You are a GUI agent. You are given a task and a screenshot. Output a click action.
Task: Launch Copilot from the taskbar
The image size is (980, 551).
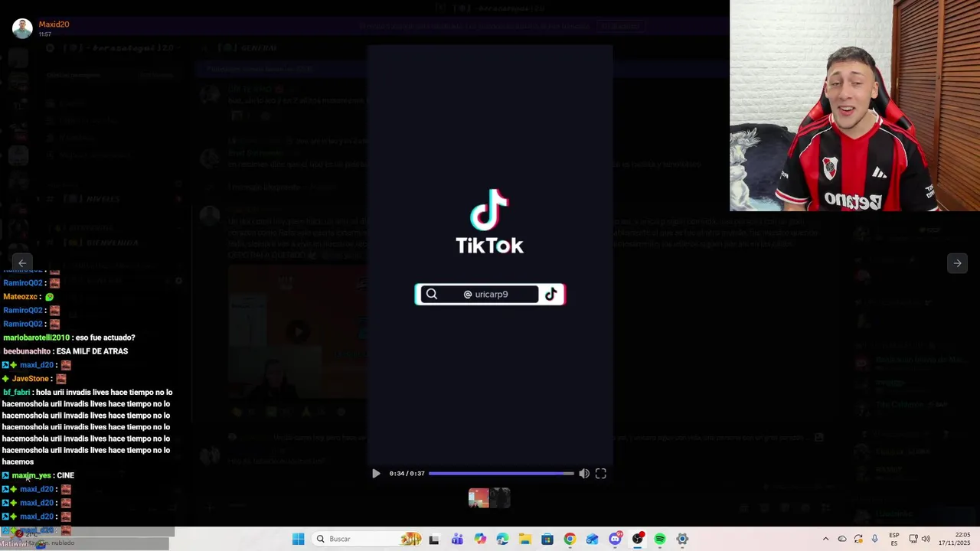480,539
